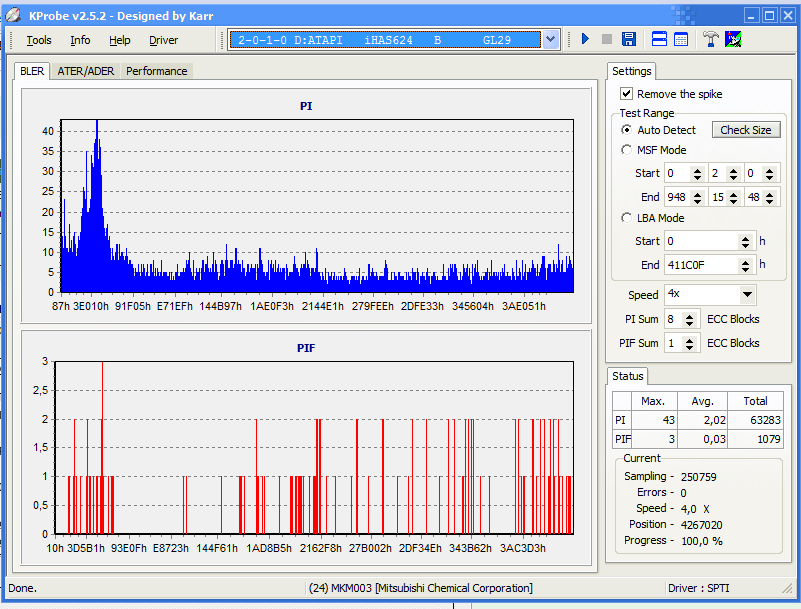Click the PI Sum stepper arrows
Viewport: 801px width, 609px height.
click(690, 319)
